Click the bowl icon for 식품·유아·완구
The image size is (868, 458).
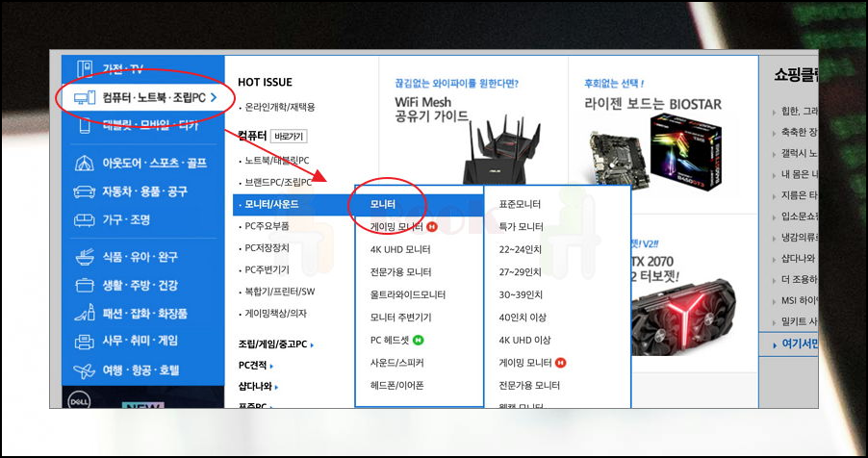tap(85, 257)
